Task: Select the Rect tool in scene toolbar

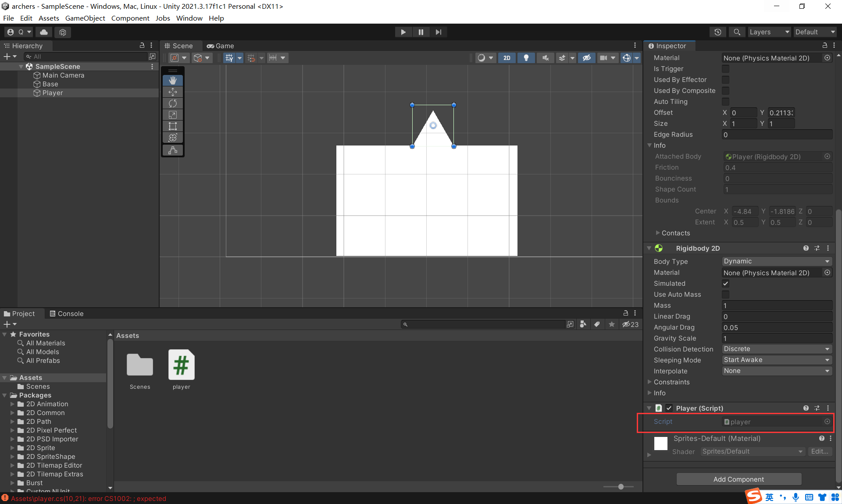Action: point(173,126)
